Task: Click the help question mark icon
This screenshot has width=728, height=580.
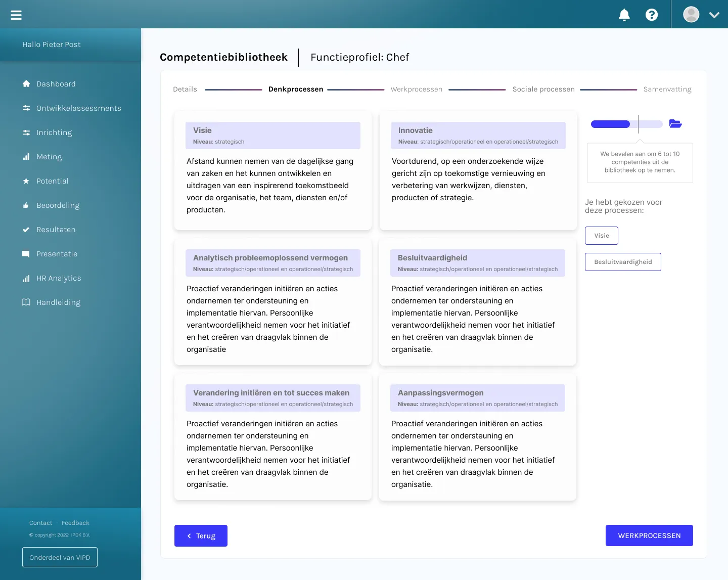Action: pos(652,15)
